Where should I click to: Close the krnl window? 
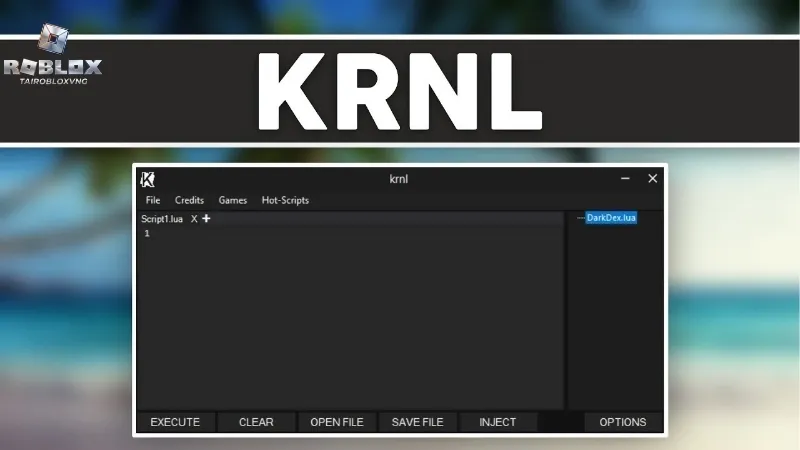click(653, 179)
